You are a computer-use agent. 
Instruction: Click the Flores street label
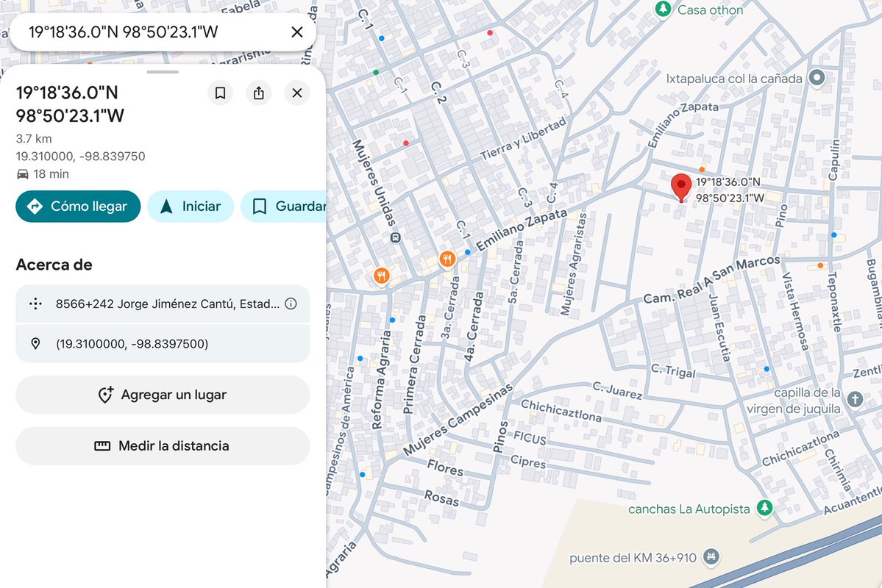point(446,467)
